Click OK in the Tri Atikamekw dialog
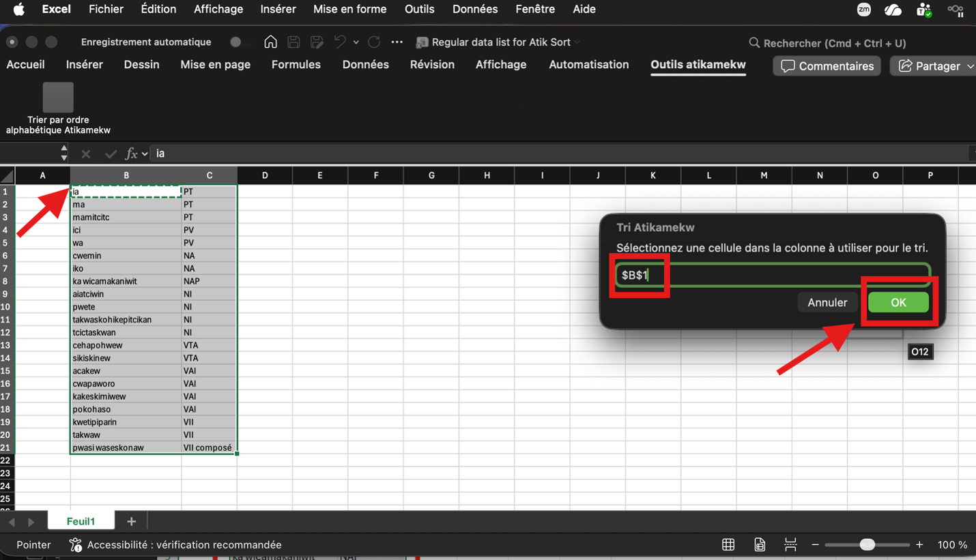Viewport: 976px width, 560px height. coord(898,302)
